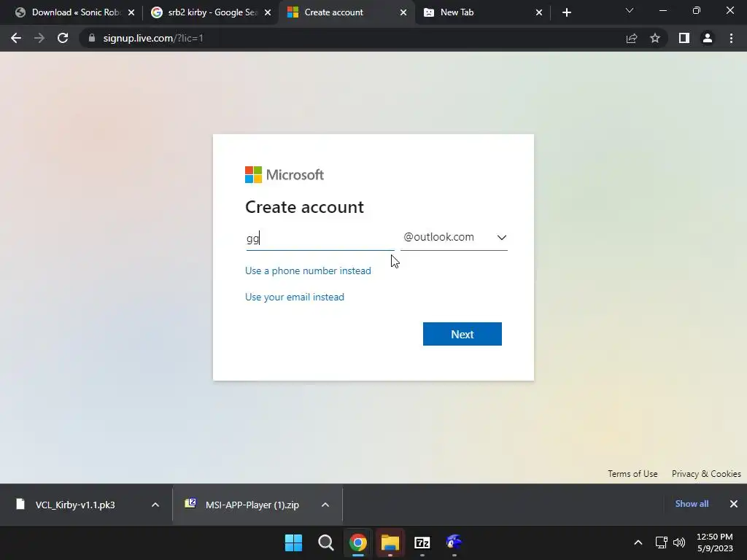The height and width of the screenshot is (560, 747).
Task: Click the email username field containing gg
Action: [320, 238]
